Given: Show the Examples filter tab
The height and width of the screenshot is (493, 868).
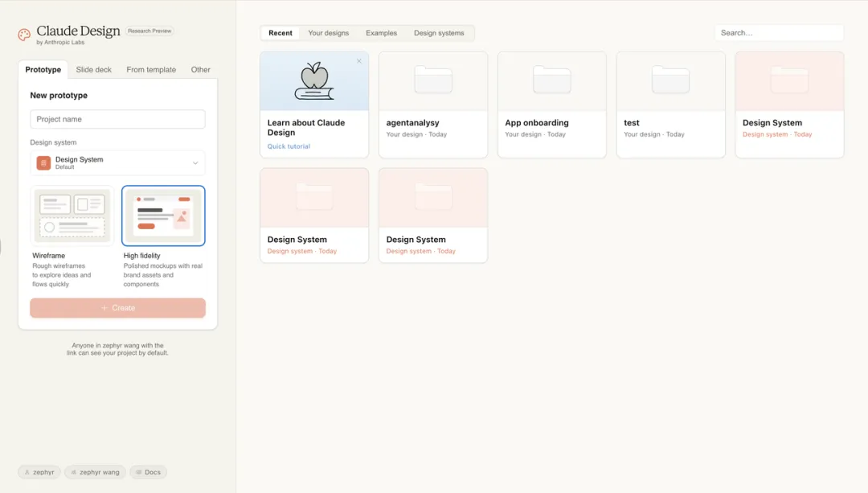Looking at the screenshot, I should pos(381,33).
